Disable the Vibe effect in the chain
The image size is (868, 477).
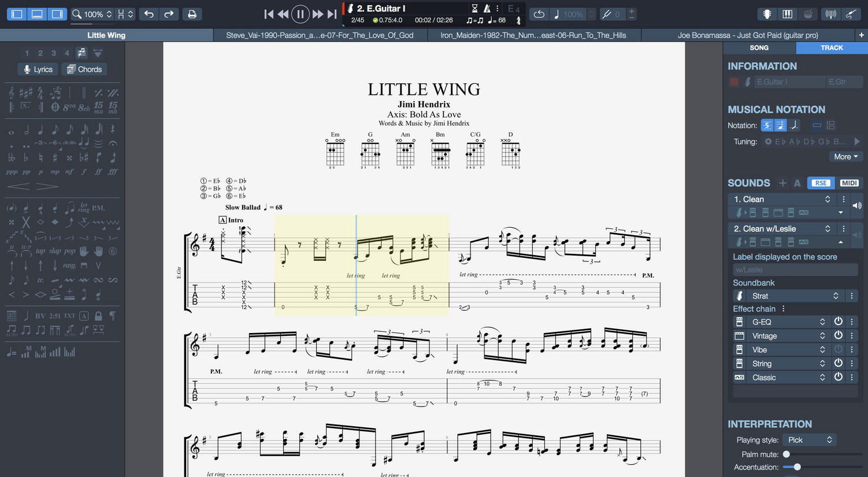coord(839,349)
